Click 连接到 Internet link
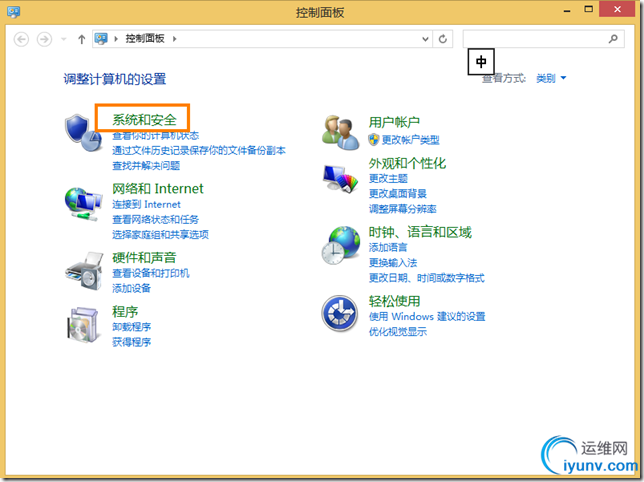Image resolution: width=644 pixels, height=482 pixels. pyautogui.click(x=146, y=204)
